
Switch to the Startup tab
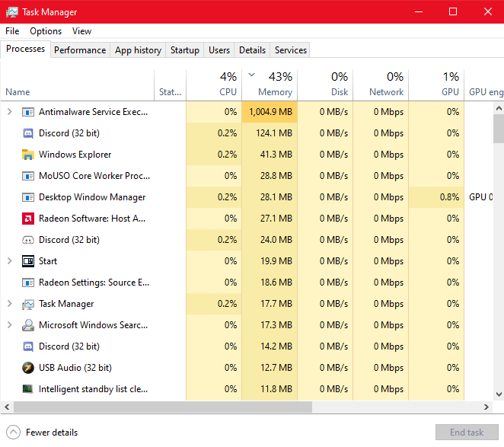(184, 50)
